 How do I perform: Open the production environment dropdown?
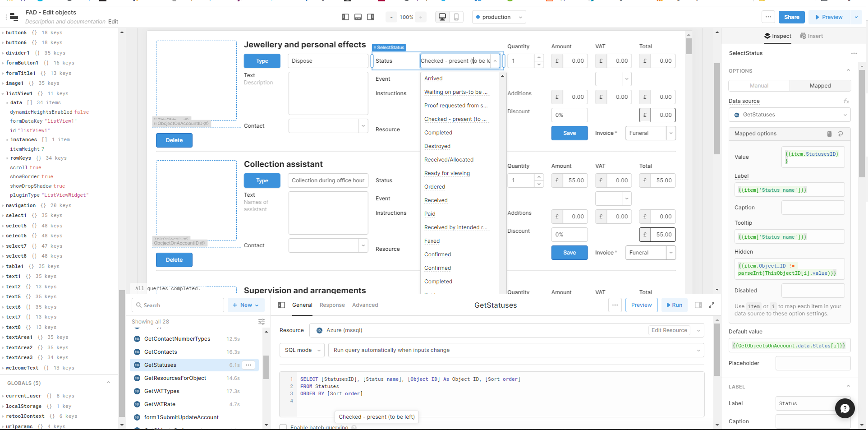(x=499, y=17)
